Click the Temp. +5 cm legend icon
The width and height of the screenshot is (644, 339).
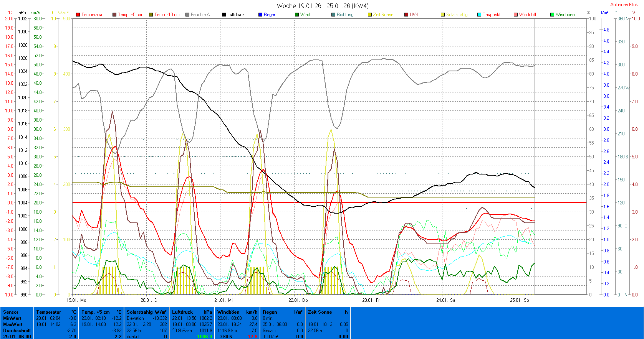114,15
